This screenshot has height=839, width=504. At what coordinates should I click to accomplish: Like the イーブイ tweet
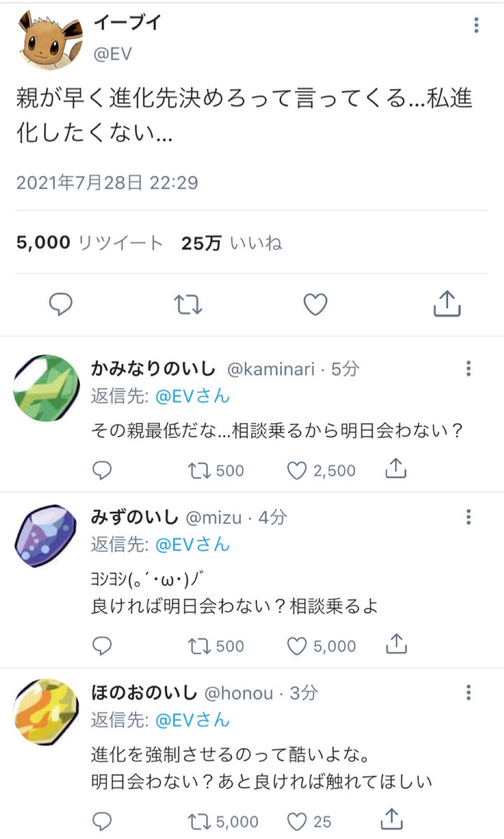pos(315,303)
